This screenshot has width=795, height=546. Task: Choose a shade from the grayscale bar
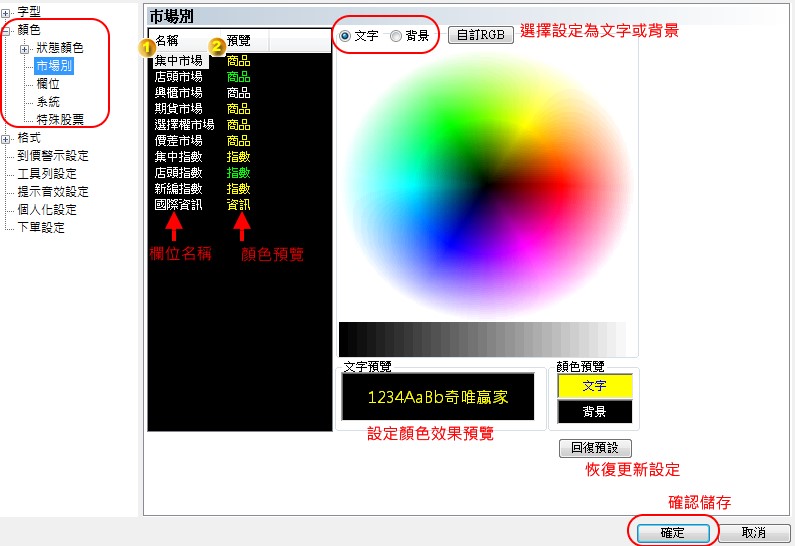coord(482,338)
